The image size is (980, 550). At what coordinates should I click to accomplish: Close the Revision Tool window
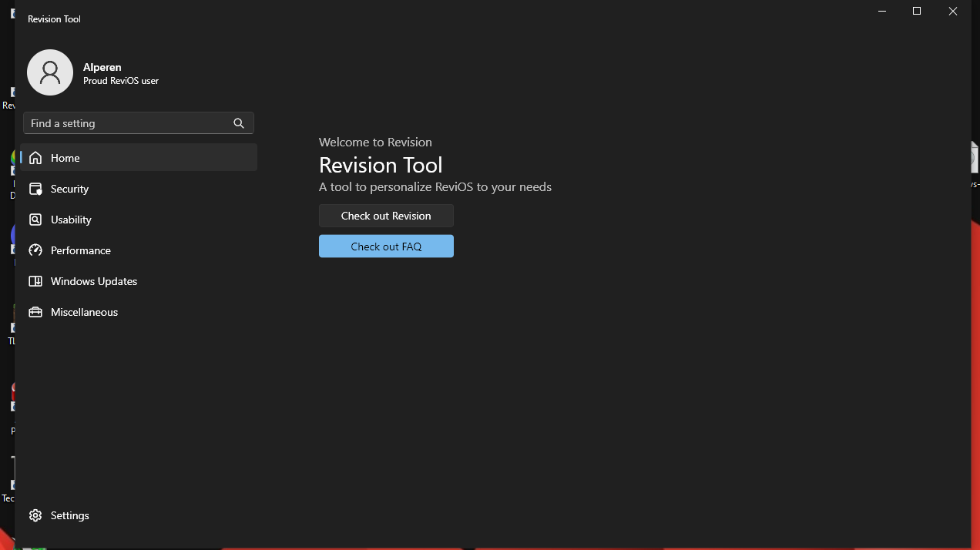pyautogui.click(x=953, y=11)
